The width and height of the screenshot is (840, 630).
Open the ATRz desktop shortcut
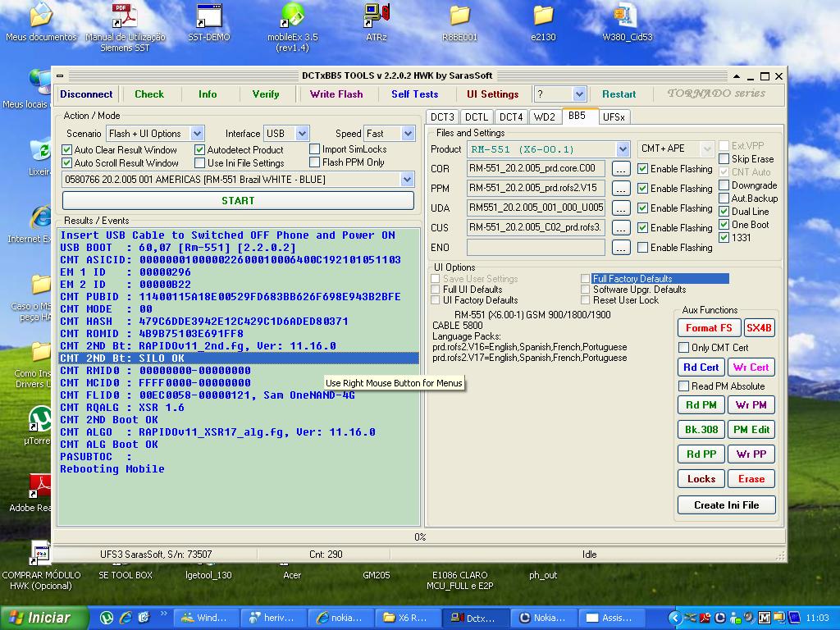[x=376, y=22]
